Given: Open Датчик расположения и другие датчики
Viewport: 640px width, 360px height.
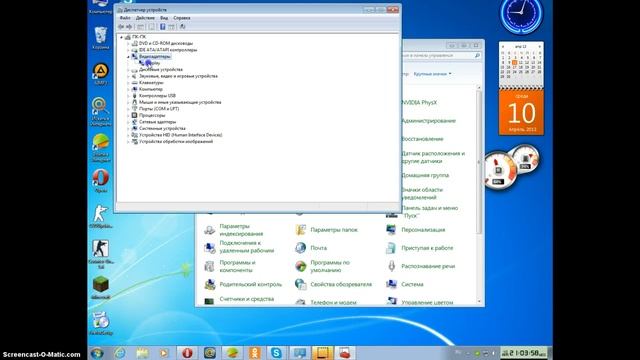Looking at the screenshot, I should [x=433, y=157].
